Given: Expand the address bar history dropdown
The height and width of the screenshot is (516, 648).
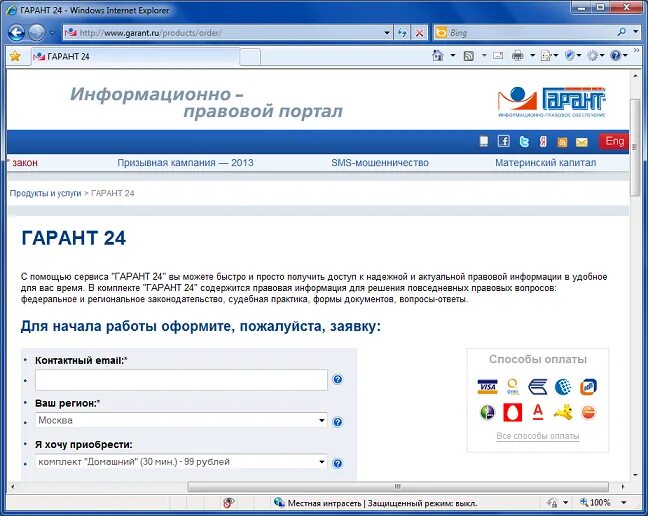Looking at the screenshot, I should tap(387, 33).
